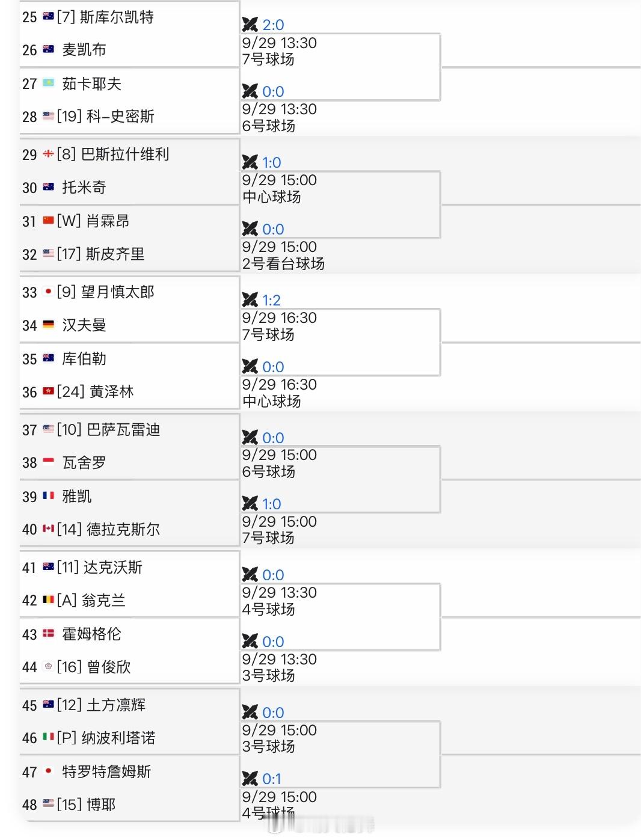The width and height of the screenshot is (641, 840).
Task: Click the match icon beside score 1:2
Action: (250, 300)
